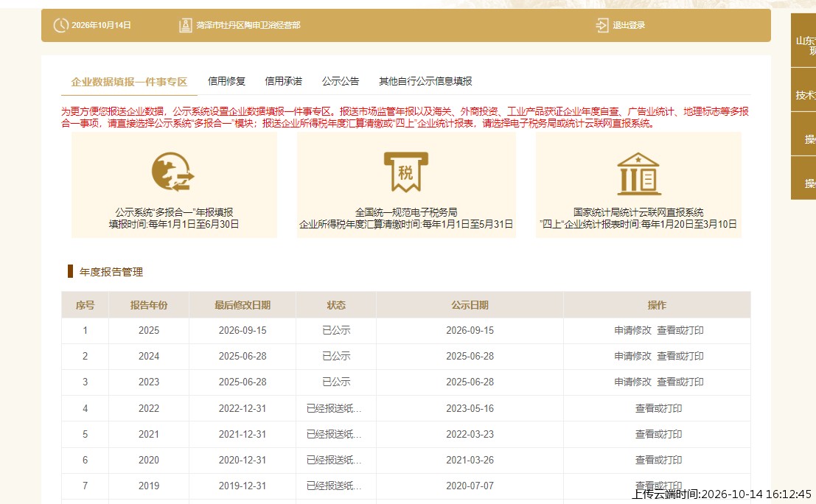Click 查看或打印 for report year 2024
This screenshot has height=504, width=816.
point(680,357)
